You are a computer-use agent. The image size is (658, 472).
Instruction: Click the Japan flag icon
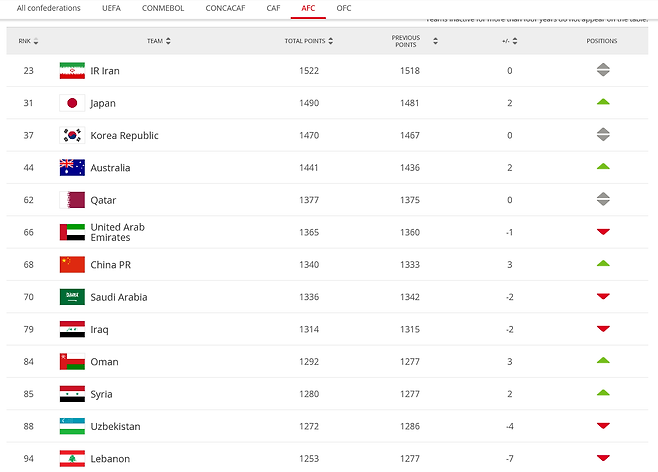point(72,103)
